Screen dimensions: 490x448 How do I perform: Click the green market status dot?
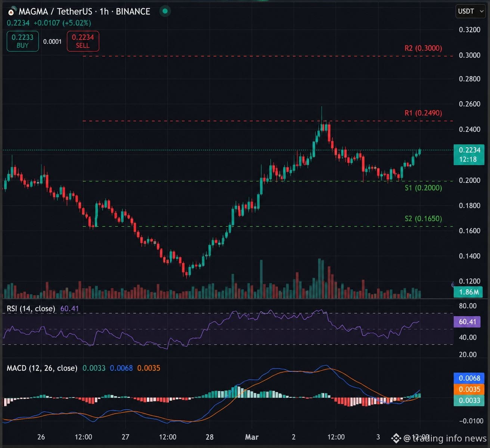pos(165,11)
